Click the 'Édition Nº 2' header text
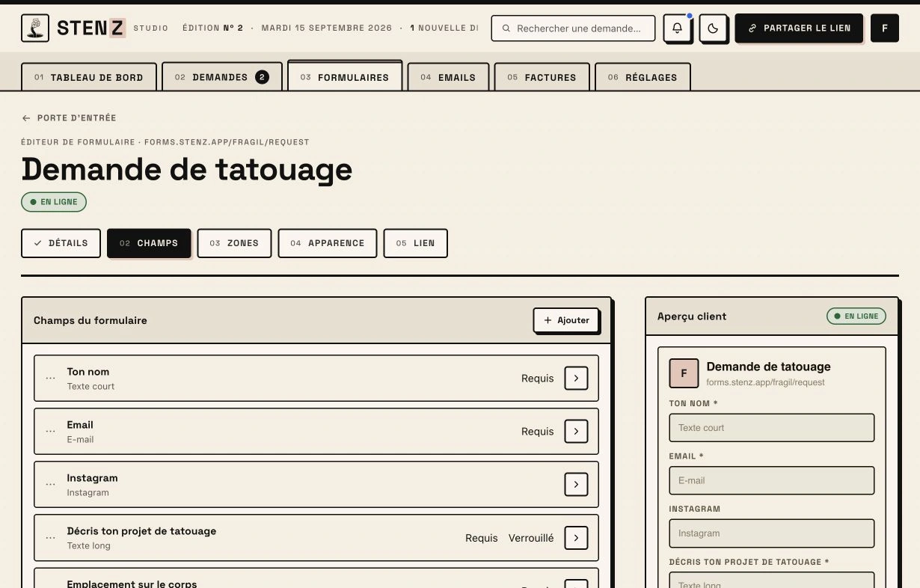920x588 pixels. click(212, 28)
